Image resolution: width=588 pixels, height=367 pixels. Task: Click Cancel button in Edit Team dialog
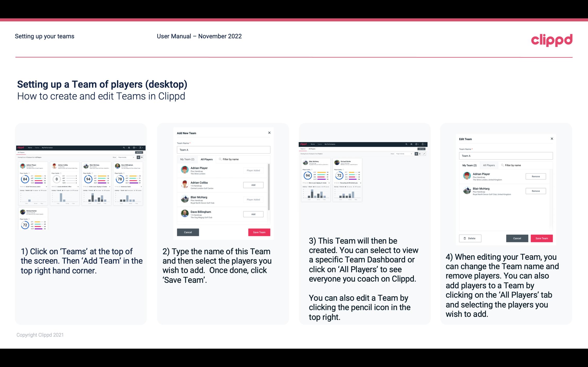tap(517, 238)
